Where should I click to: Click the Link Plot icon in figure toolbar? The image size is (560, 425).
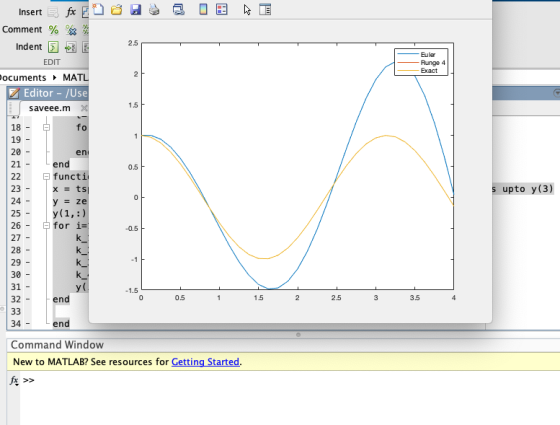tap(179, 9)
